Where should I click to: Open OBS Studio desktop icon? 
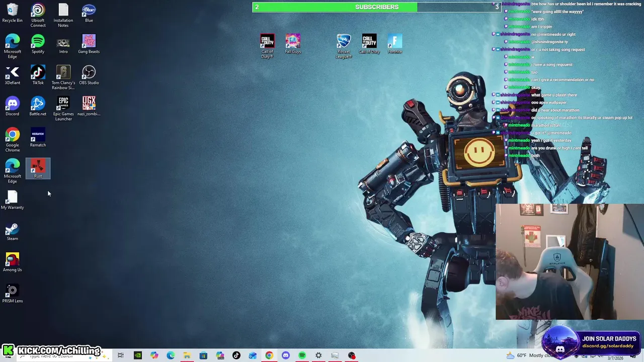pyautogui.click(x=89, y=75)
